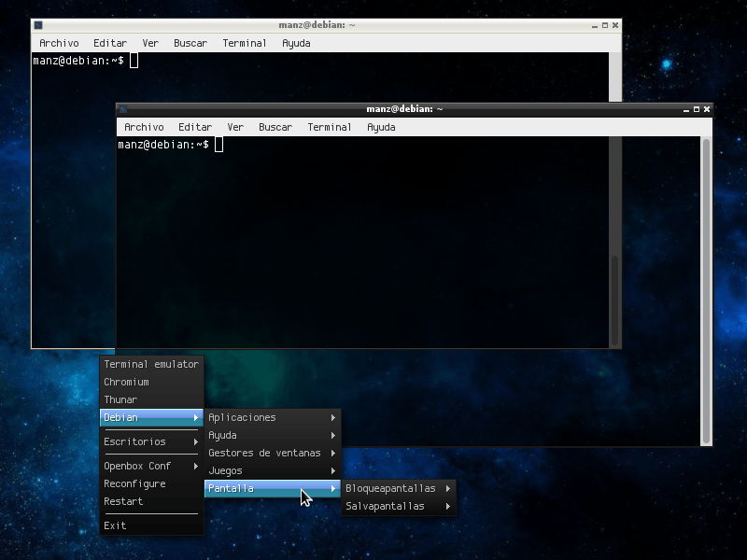The image size is (747, 560).
Task: Open Ver menu in back terminal
Action: (150, 43)
